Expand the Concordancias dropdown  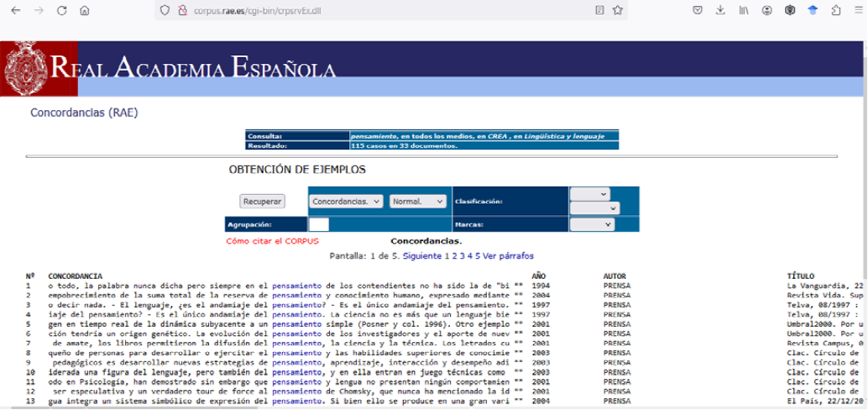pyautogui.click(x=346, y=202)
